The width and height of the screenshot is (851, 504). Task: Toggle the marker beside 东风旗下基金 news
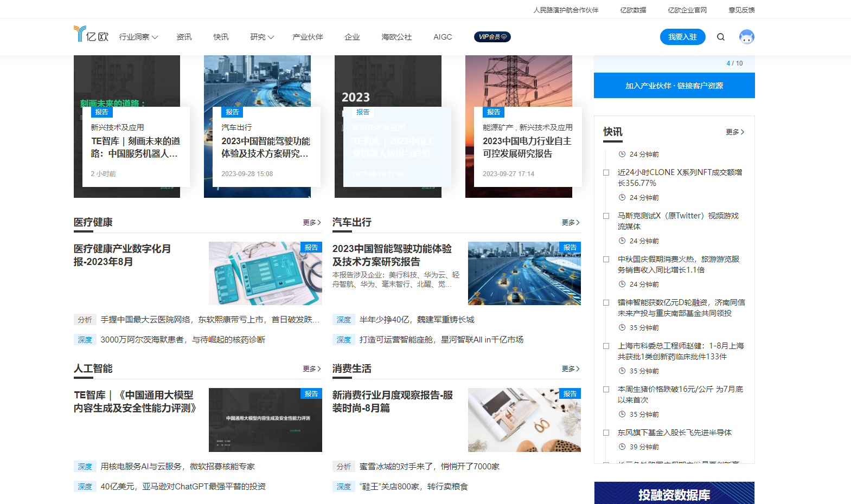[606, 432]
